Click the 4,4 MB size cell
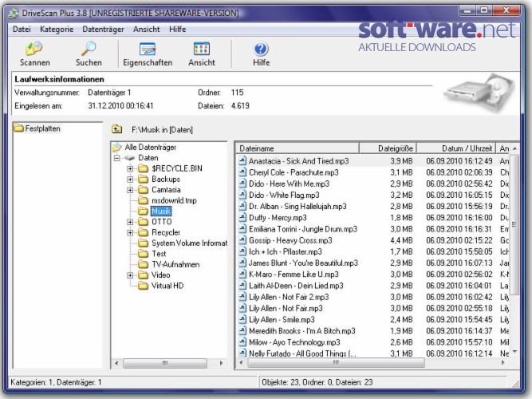 point(401,240)
